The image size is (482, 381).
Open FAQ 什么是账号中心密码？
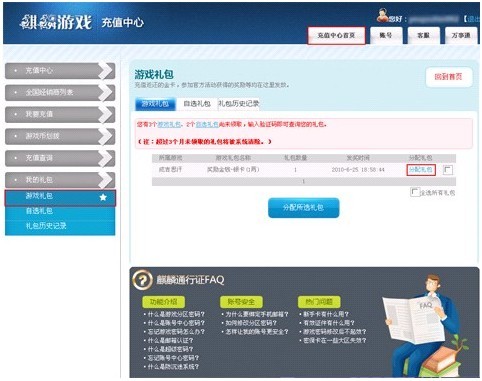click(176, 323)
